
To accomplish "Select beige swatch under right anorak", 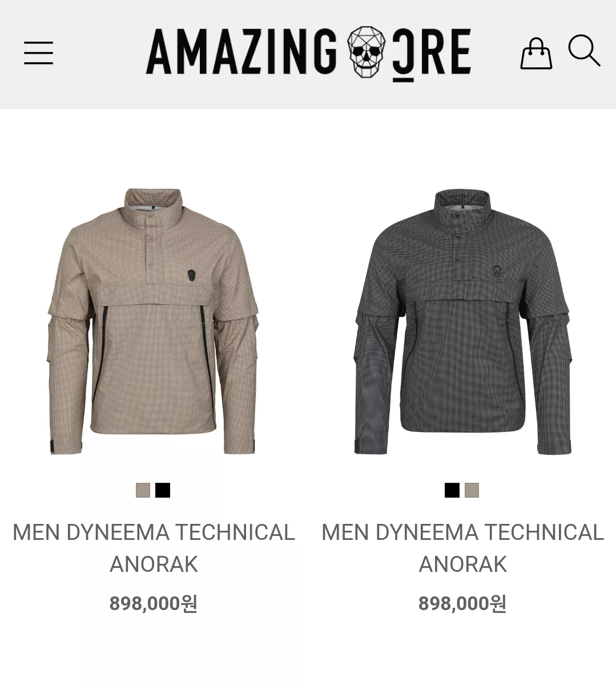I will (x=472, y=490).
